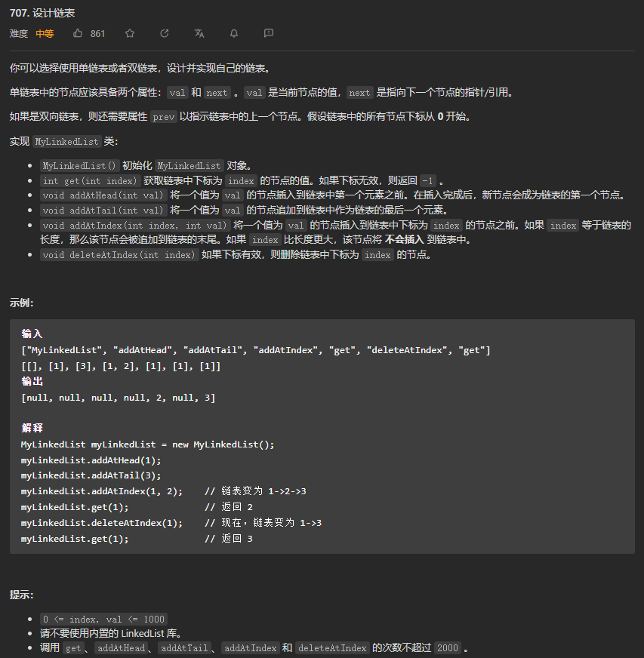Screen dimensions: 644x658
Task: Click the 2000 limit code tag
Action: (x=448, y=648)
